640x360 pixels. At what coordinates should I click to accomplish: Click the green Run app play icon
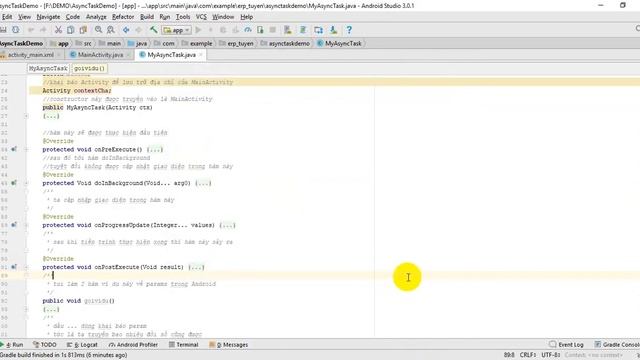pos(198,30)
